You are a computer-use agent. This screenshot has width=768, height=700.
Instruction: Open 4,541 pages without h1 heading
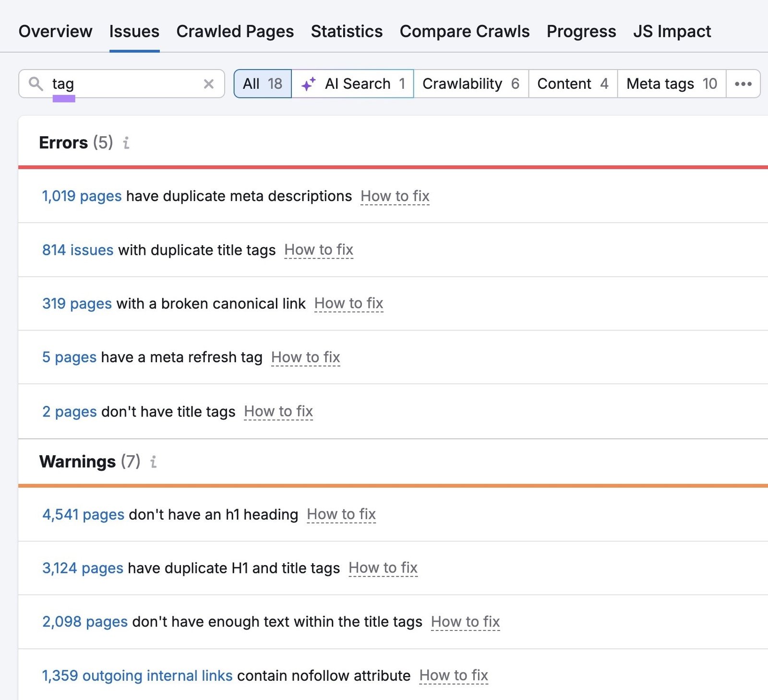[x=84, y=515]
